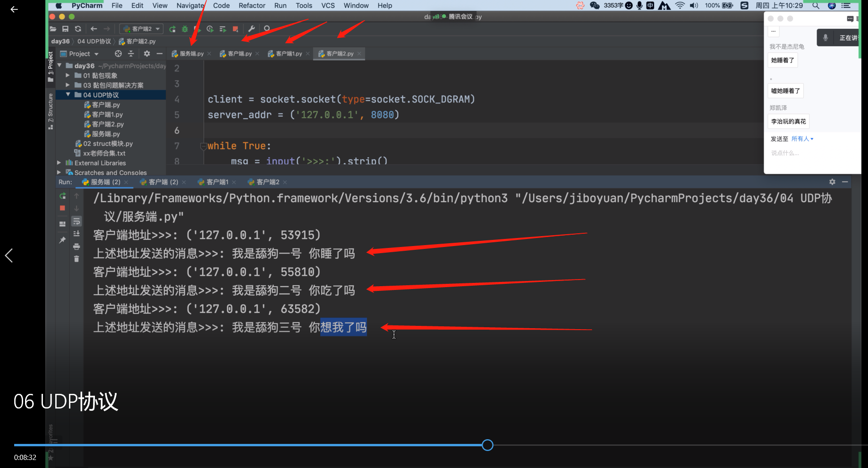This screenshot has width=868, height=468.
Task: Pin the Run tab with pin icon
Action: (x=62, y=240)
